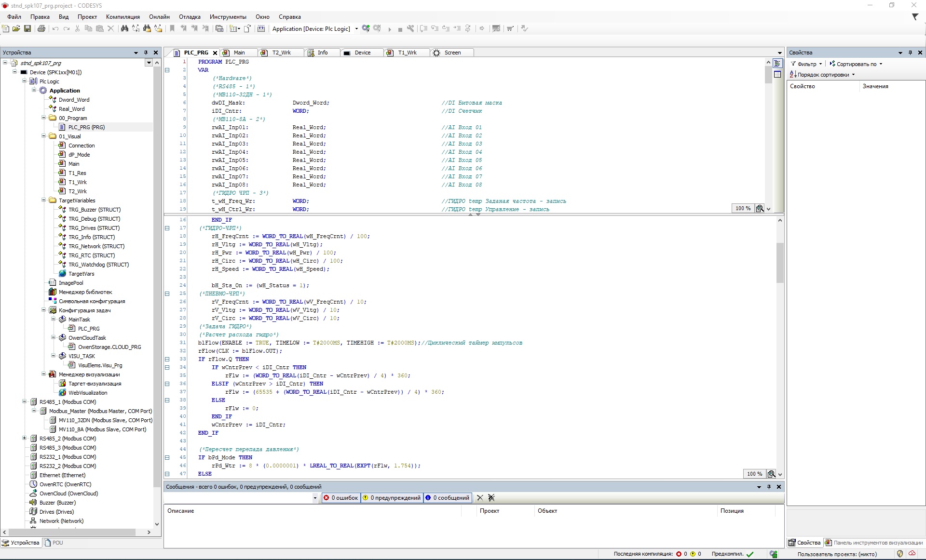Image resolution: width=926 pixels, height=560 pixels.
Task: Click the Build compile icon in toolbar
Action: [x=261, y=29]
